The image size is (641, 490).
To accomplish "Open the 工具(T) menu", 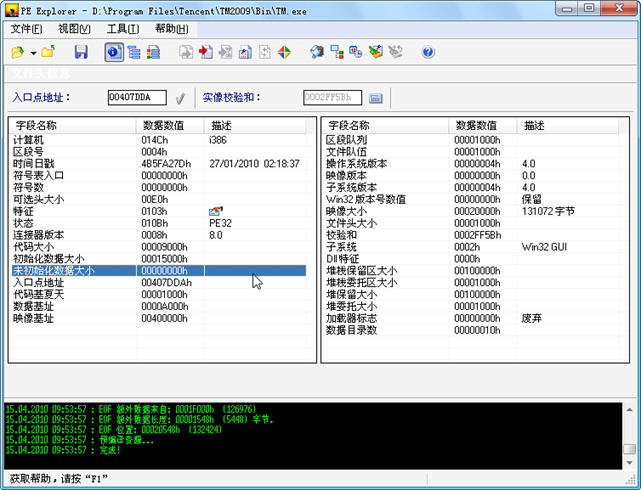I will pyautogui.click(x=124, y=29).
